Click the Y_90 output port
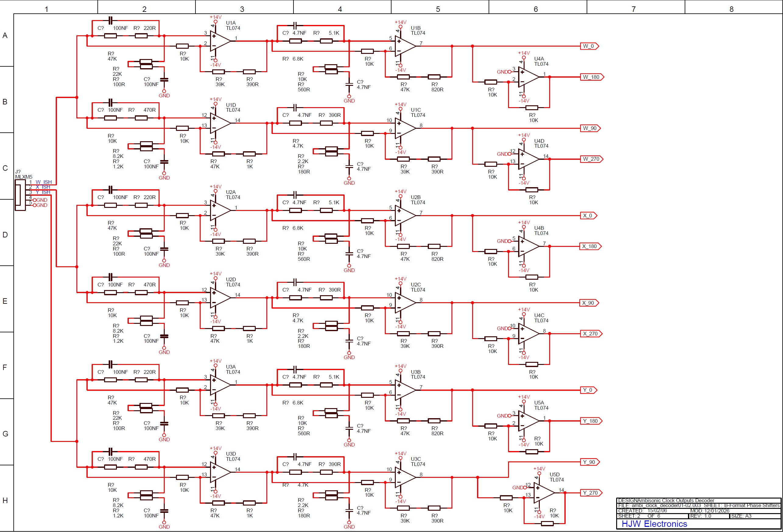The width and height of the screenshot is (783, 532). click(589, 462)
